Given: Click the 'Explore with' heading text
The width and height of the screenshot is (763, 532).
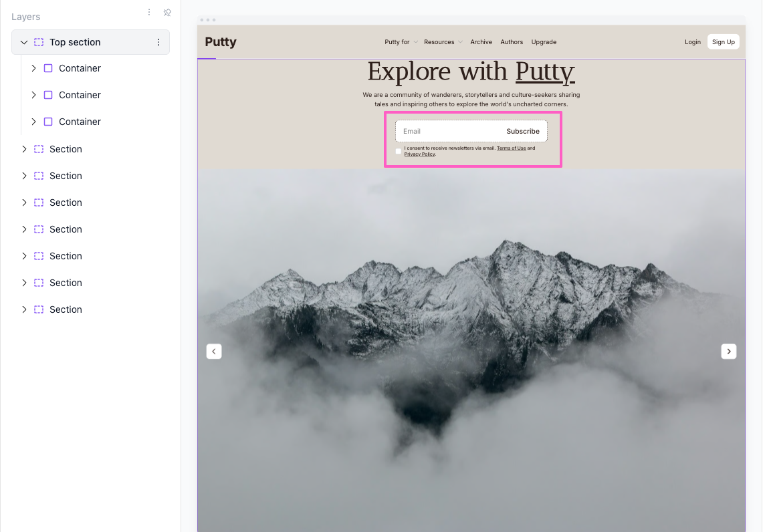Looking at the screenshot, I should click(x=437, y=72).
